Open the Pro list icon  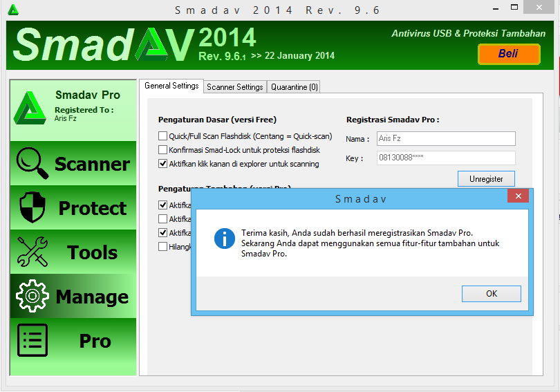(32, 340)
